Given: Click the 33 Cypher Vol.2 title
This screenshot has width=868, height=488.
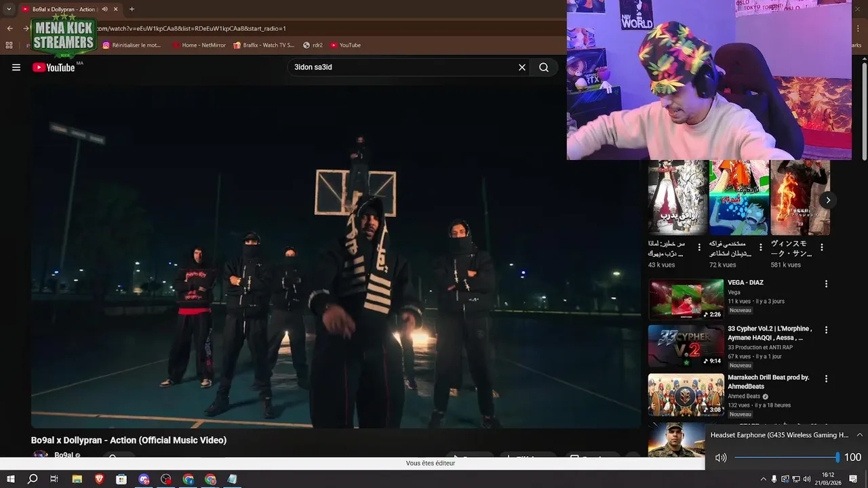Looking at the screenshot, I should coord(770,333).
